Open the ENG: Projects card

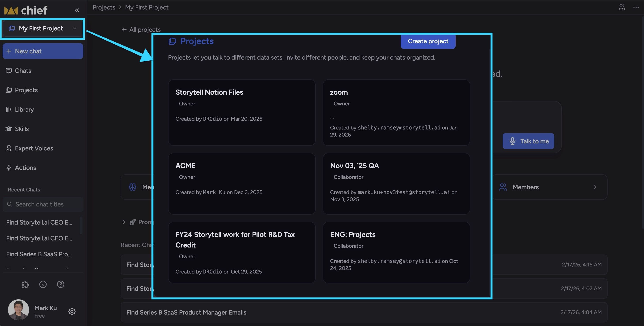click(x=396, y=253)
